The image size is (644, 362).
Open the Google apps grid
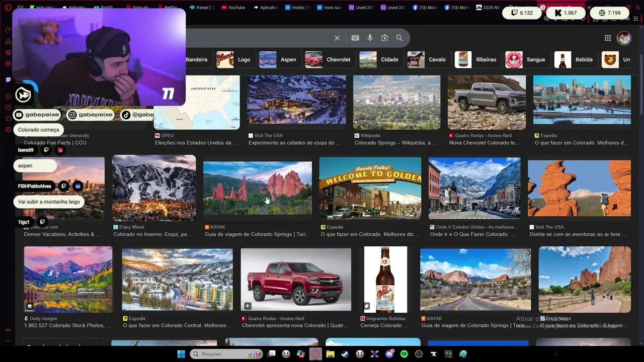608,38
